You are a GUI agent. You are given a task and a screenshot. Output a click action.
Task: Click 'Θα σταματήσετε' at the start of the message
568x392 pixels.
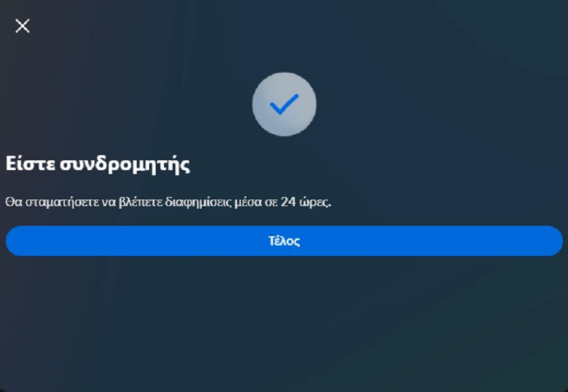click(52, 202)
